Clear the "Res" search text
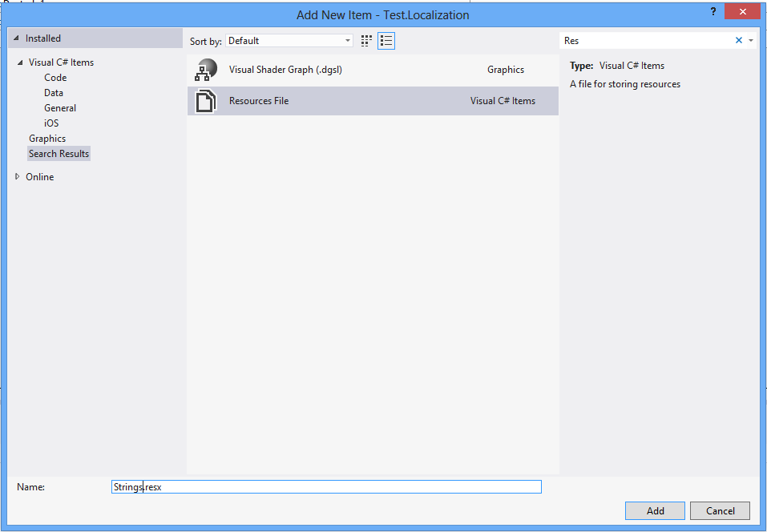This screenshot has height=532, width=767. [x=737, y=40]
